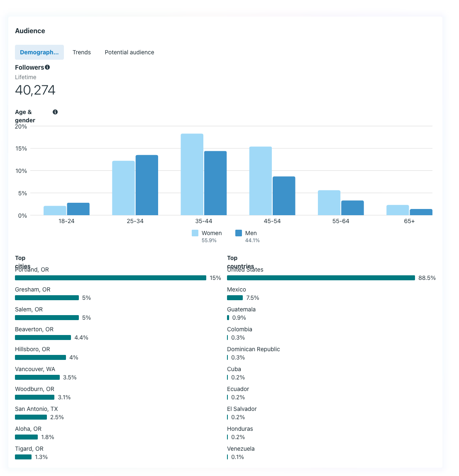Click the Men 25-34 bar

pyautogui.click(x=146, y=185)
